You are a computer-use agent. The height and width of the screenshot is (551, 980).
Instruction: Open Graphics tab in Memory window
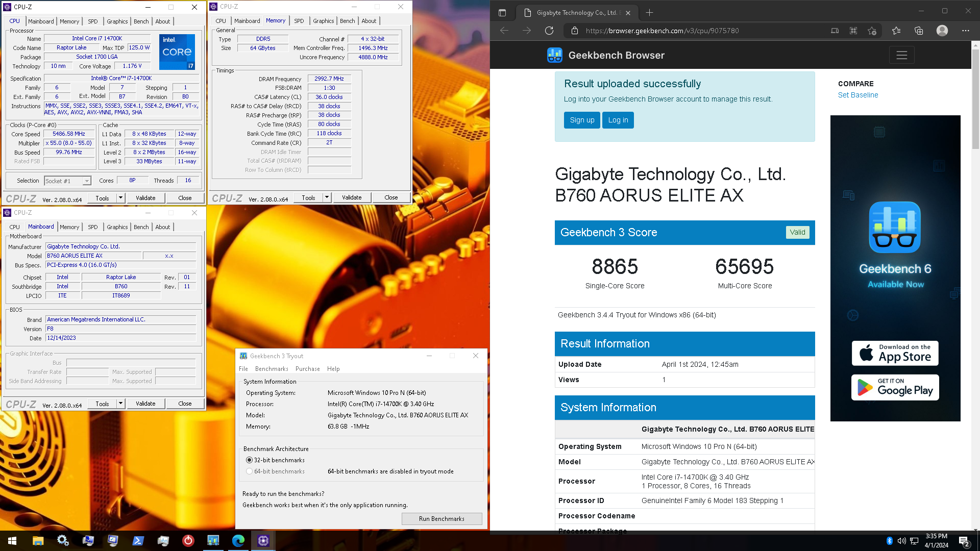pyautogui.click(x=323, y=21)
